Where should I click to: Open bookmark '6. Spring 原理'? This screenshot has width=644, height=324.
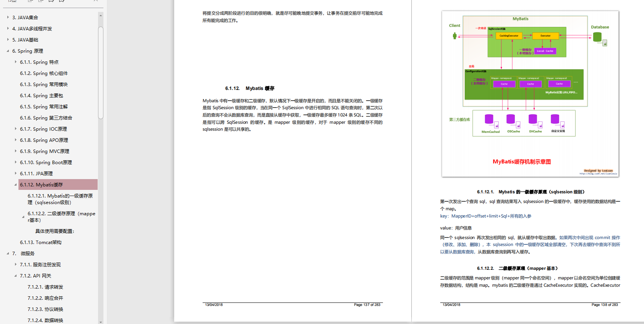[28, 51]
